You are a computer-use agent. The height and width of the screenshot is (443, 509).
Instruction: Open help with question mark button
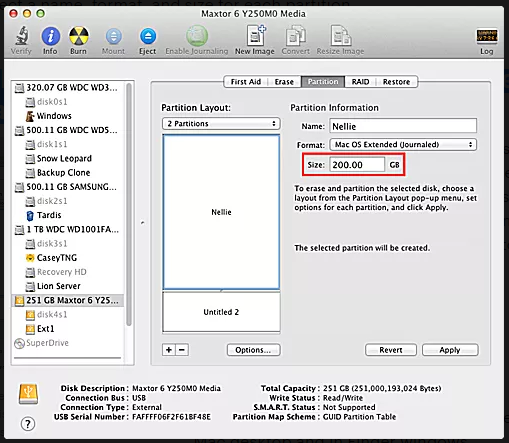click(28, 424)
